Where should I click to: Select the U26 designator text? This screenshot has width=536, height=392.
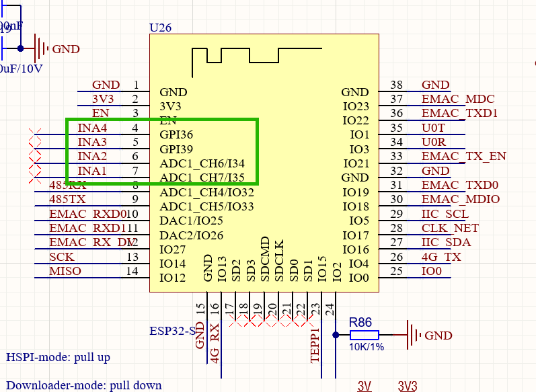(x=160, y=28)
